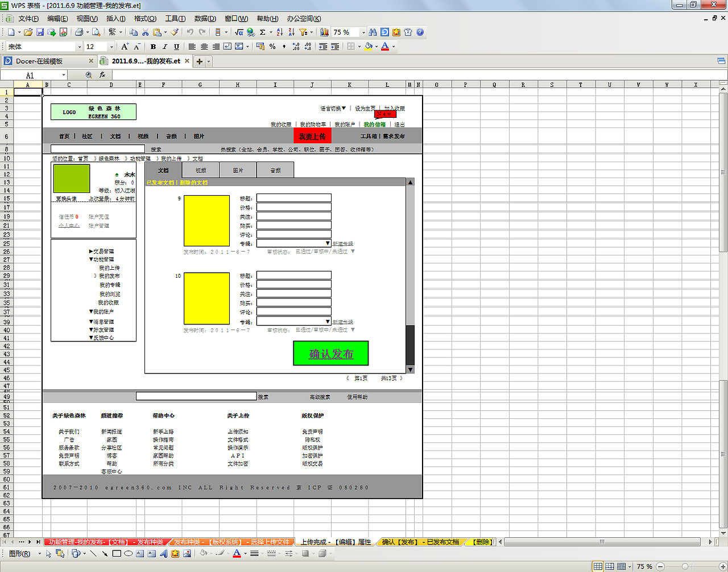The height and width of the screenshot is (572, 728).
Task: Toggle align right
Action: tap(216, 47)
